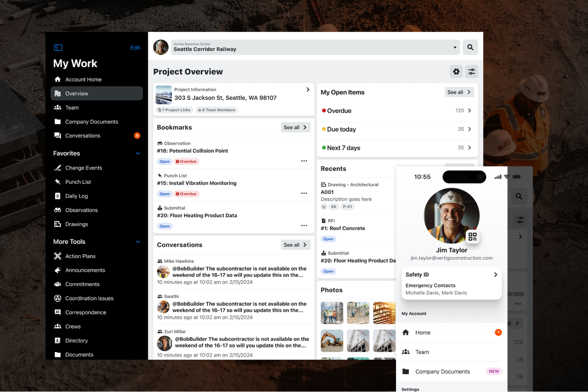The height and width of the screenshot is (392, 588).
Task: Open Project Overview settings via gear icon
Action: [x=456, y=71]
